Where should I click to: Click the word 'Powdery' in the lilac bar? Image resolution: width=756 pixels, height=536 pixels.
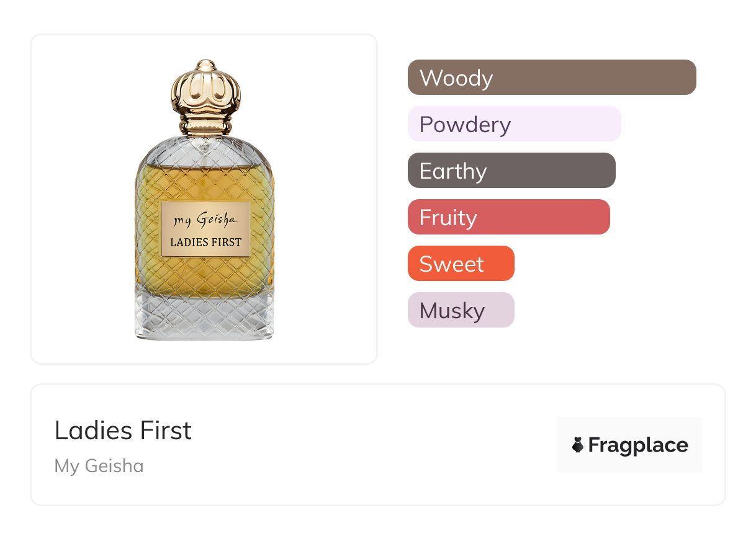[x=465, y=125]
